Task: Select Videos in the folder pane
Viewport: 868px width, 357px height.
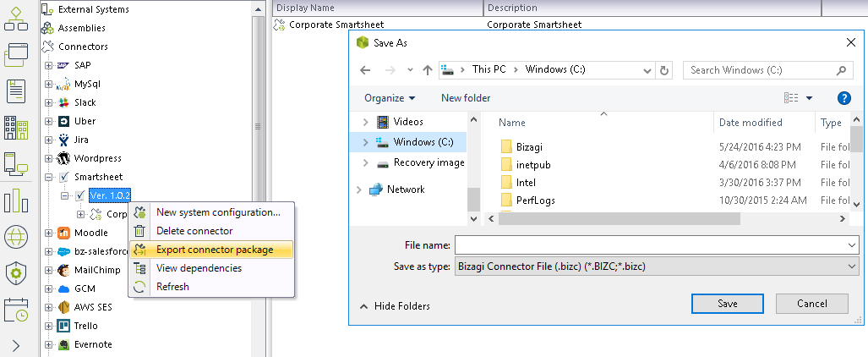Action: (408, 122)
